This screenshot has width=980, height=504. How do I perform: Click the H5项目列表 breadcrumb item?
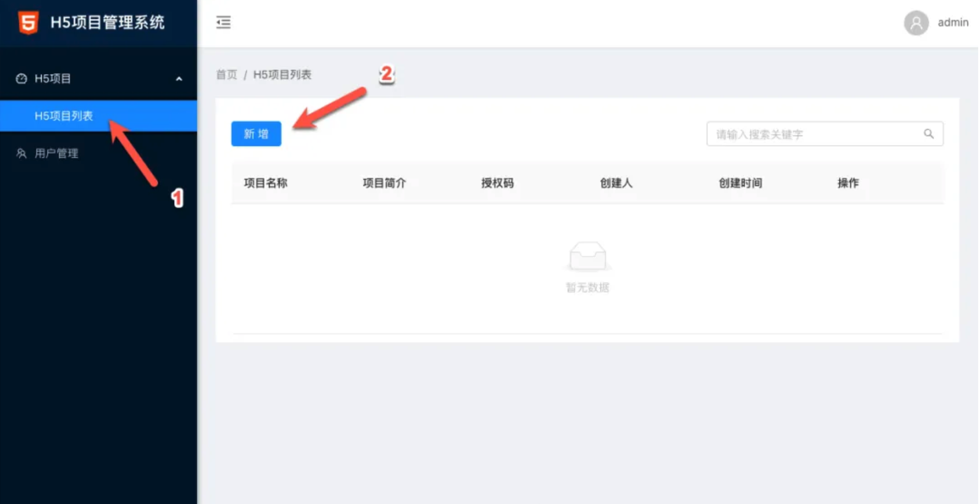click(x=282, y=74)
